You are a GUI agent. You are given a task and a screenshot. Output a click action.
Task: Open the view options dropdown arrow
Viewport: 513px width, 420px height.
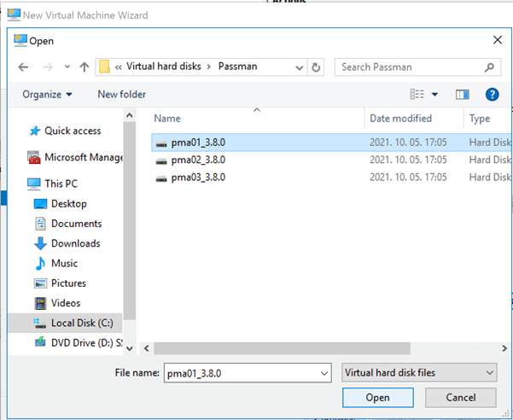click(434, 95)
